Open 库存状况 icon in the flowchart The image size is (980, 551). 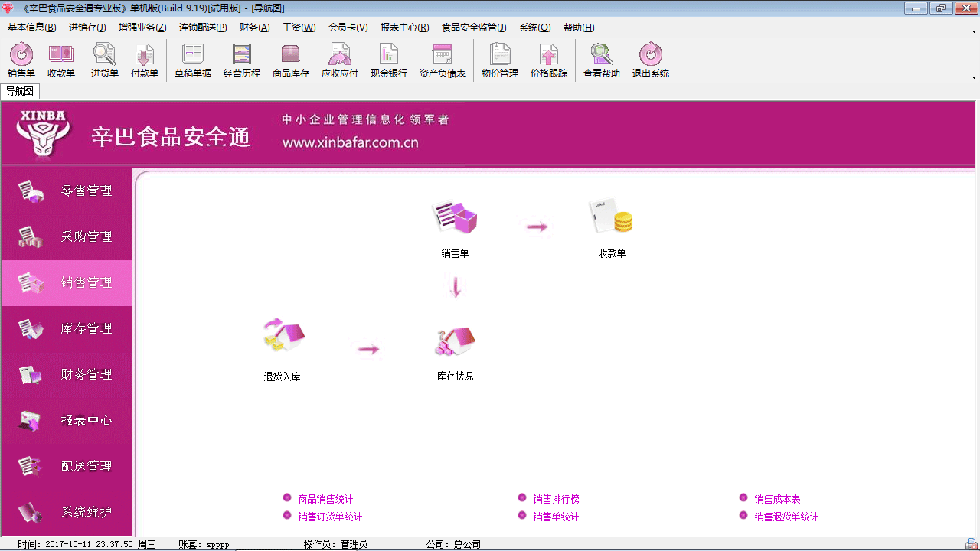[455, 342]
